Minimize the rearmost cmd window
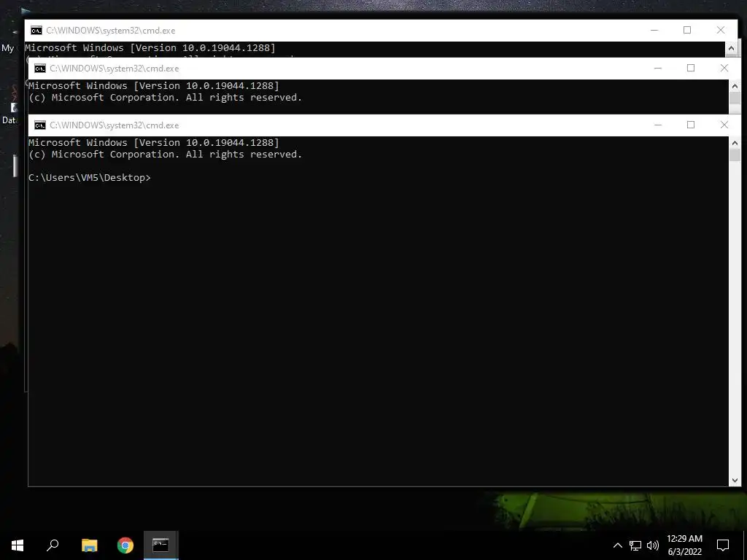Image resolution: width=747 pixels, height=560 pixels. (x=654, y=30)
